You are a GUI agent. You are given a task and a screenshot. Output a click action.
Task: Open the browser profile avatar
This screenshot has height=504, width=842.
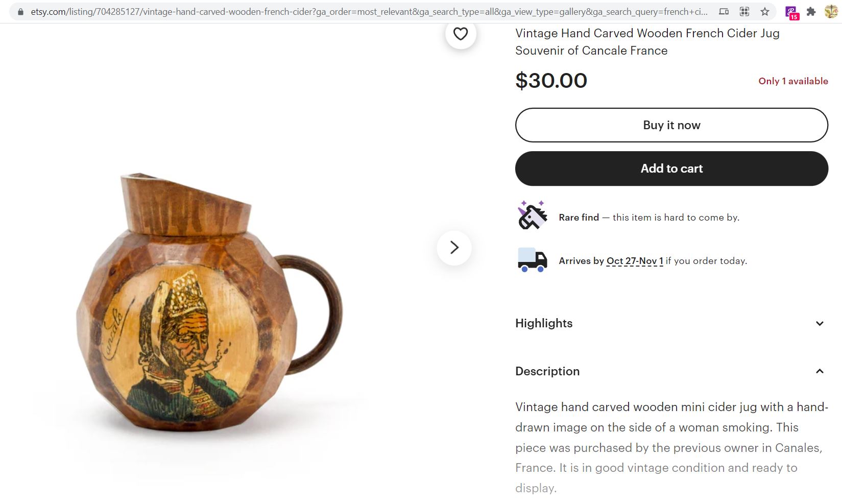(x=831, y=11)
